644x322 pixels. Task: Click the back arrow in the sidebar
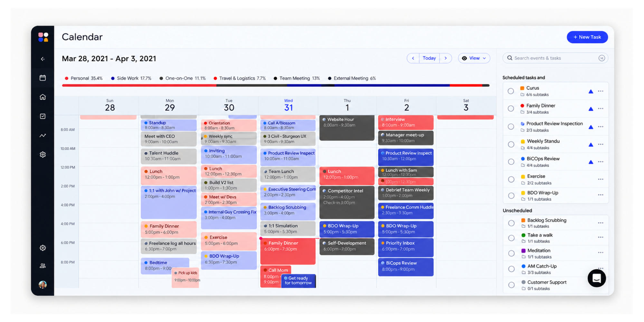[43, 59]
